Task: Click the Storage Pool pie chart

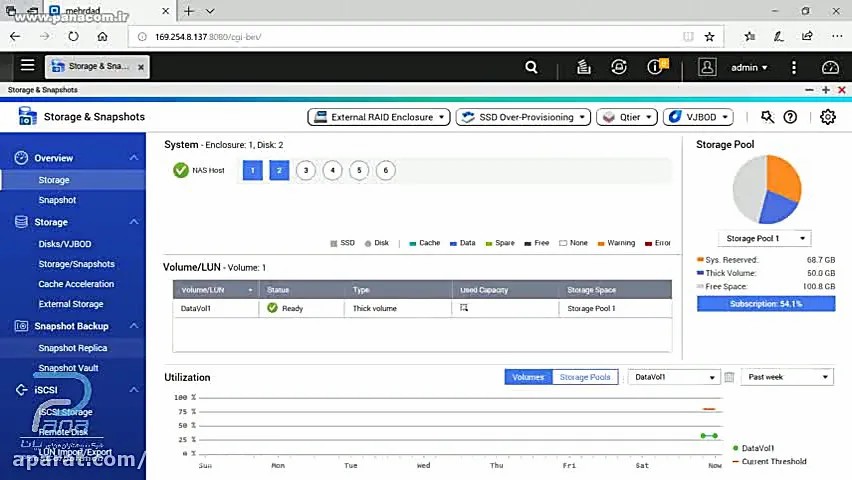Action: pos(767,189)
